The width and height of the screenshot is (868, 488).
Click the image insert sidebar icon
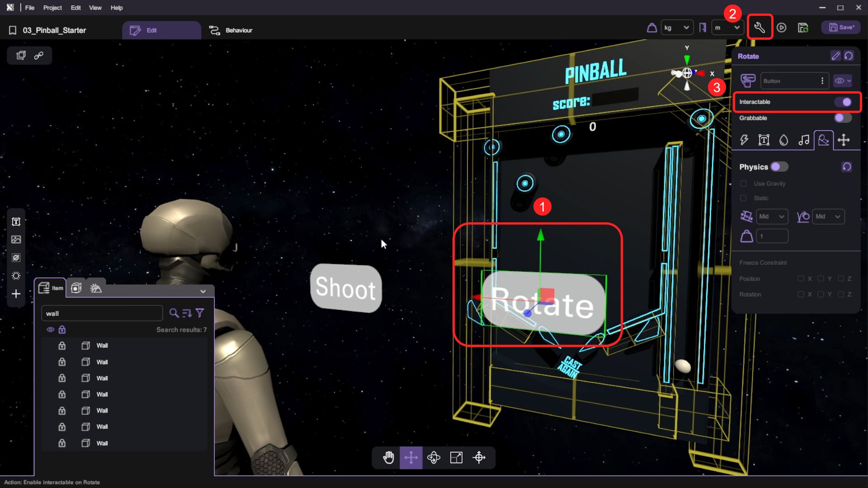point(16,239)
